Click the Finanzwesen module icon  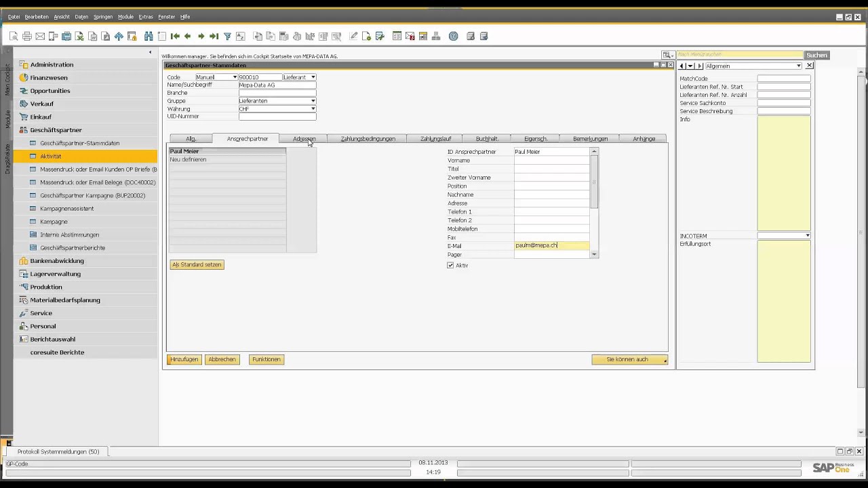(24, 77)
